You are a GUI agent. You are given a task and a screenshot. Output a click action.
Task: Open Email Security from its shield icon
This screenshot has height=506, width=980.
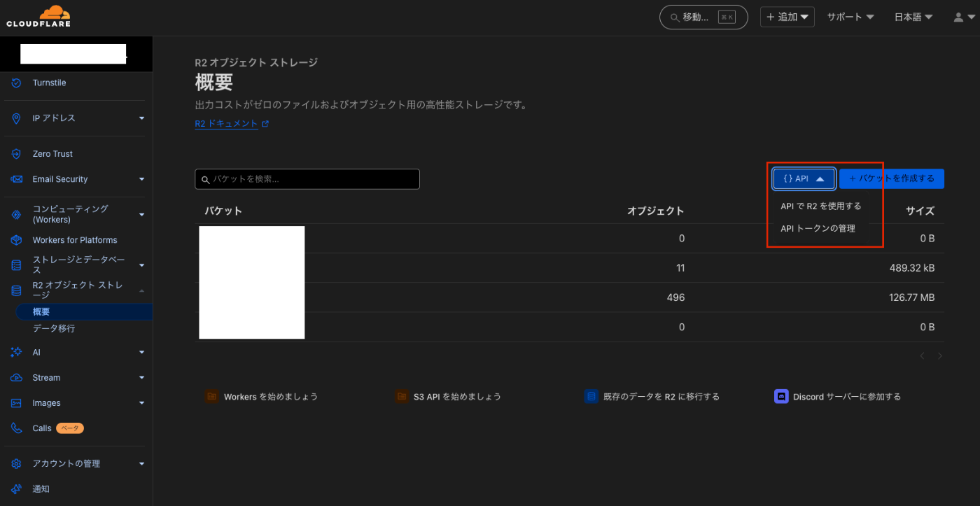coord(15,178)
